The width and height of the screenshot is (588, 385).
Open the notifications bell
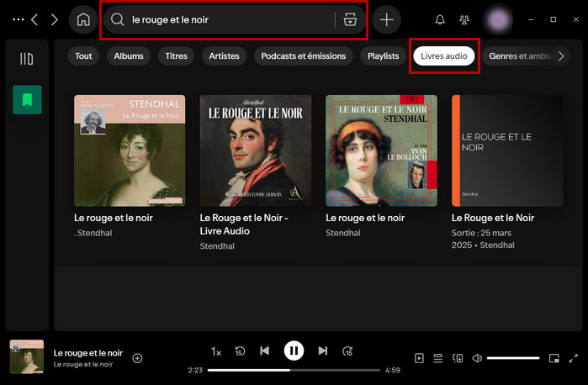pos(440,20)
